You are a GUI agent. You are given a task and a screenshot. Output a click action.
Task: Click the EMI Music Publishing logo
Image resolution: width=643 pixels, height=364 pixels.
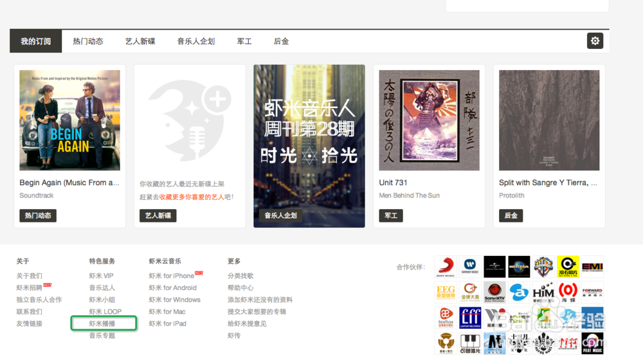(593, 267)
